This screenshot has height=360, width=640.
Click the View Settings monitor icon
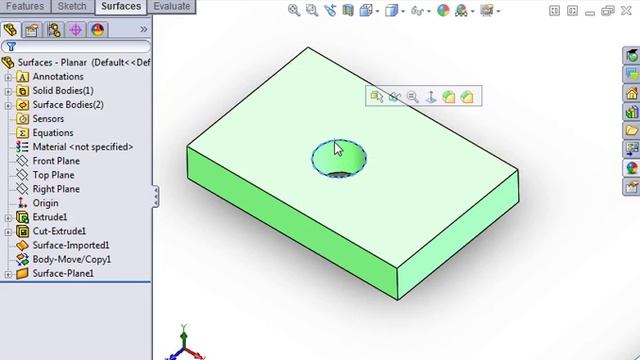pyautogui.click(x=487, y=11)
